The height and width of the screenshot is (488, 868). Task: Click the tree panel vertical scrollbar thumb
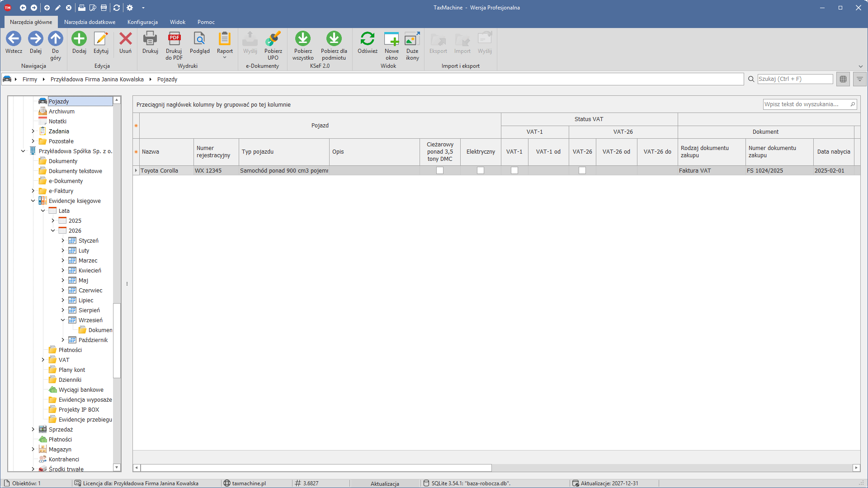(x=117, y=340)
